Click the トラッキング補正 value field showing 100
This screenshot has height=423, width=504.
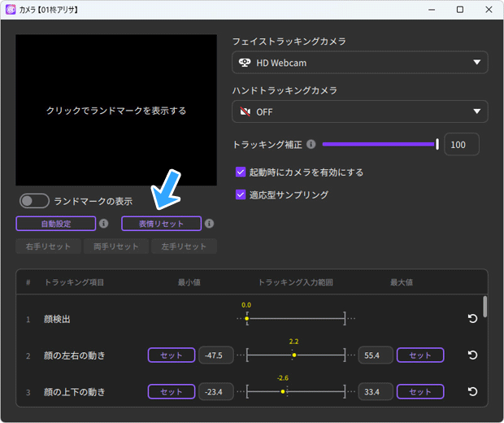coord(462,145)
